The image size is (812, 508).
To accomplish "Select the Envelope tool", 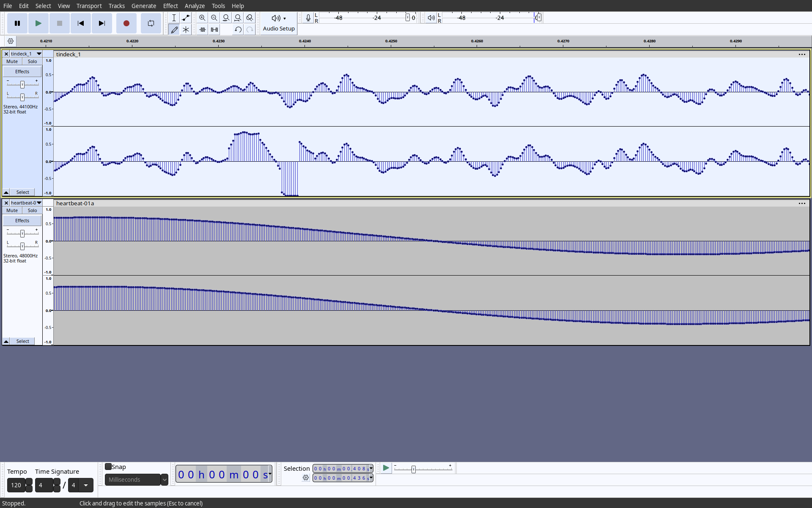I will tap(186, 18).
